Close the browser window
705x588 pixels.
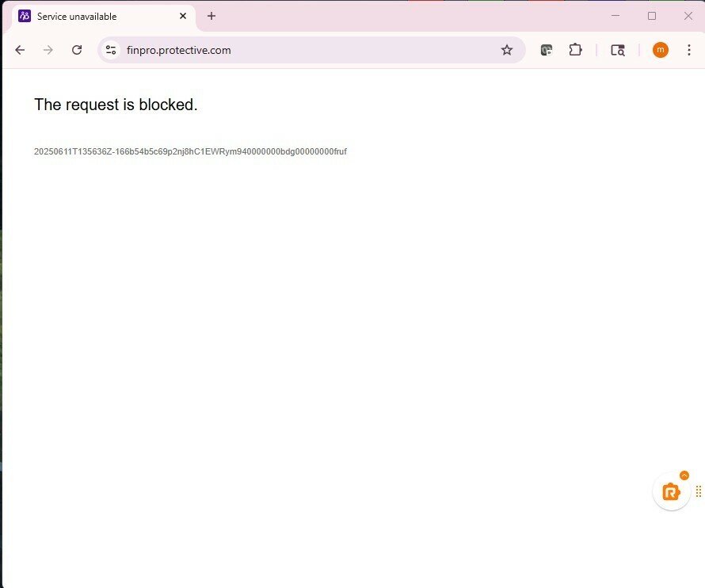688,16
